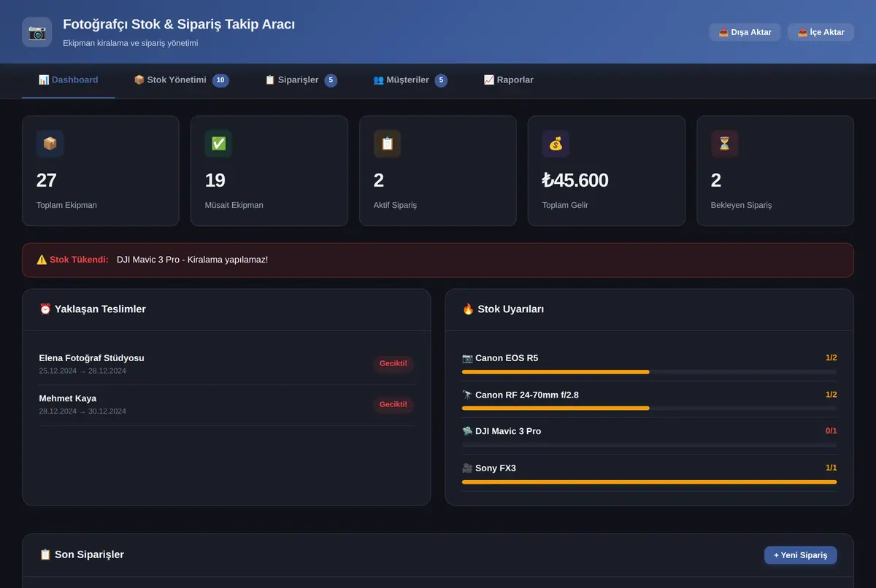Click the DJI Mavic 3 Pro out-of-stock message

click(192, 260)
